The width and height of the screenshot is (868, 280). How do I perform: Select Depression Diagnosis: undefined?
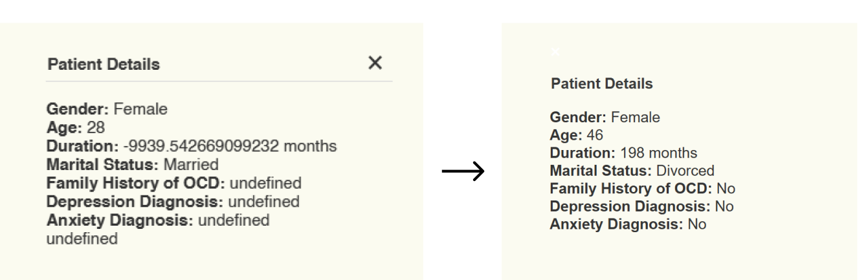(x=173, y=202)
